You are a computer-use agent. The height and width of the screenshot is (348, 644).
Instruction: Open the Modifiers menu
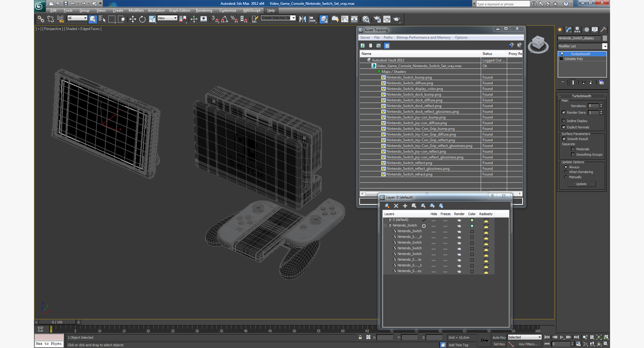click(x=136, y=10)
